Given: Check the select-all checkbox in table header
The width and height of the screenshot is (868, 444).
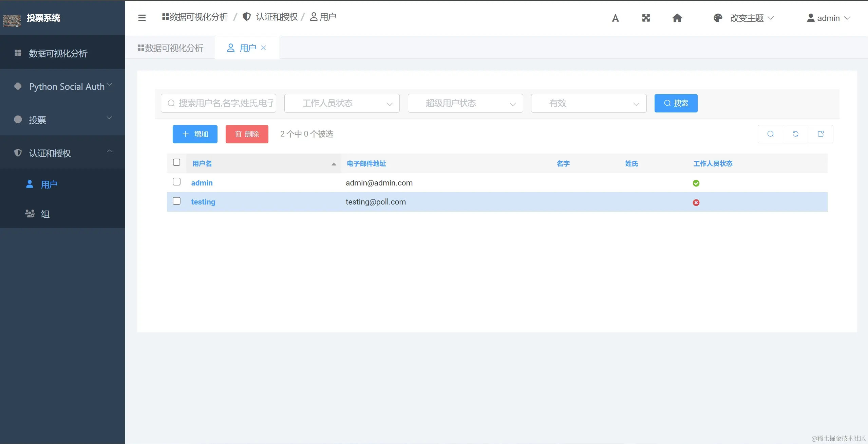Looking at the screenshot, I should point(176,162).
